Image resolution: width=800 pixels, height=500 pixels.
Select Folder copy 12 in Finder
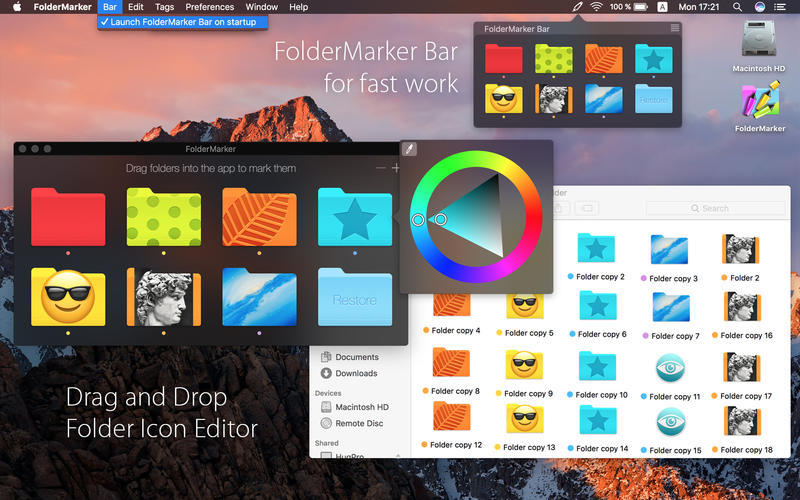452,416
